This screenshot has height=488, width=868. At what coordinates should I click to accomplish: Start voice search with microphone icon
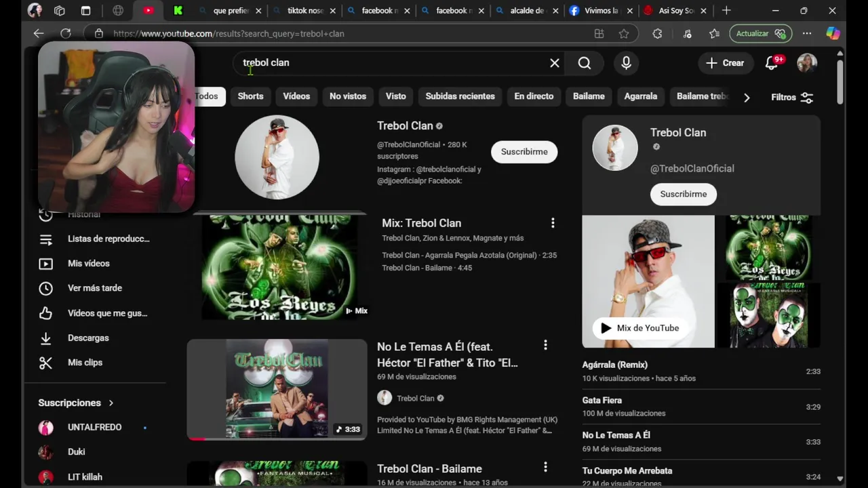[626, 63]
